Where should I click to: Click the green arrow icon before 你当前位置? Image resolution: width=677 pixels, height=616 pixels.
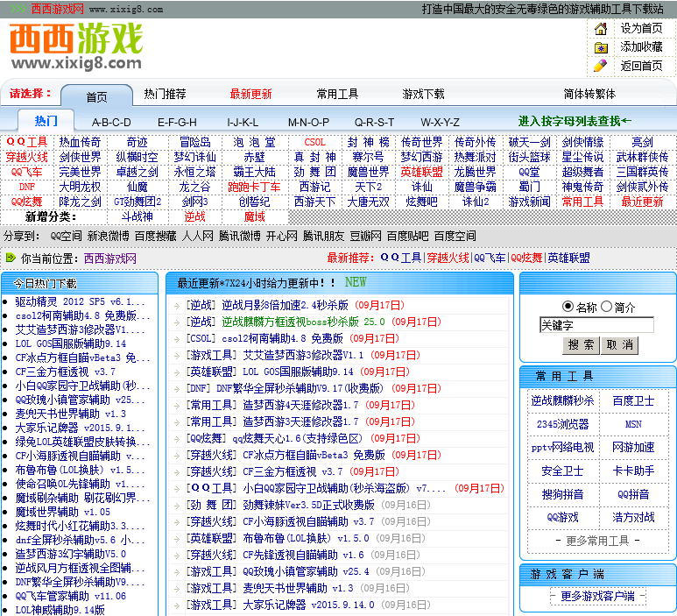click(x=11, y=258)
